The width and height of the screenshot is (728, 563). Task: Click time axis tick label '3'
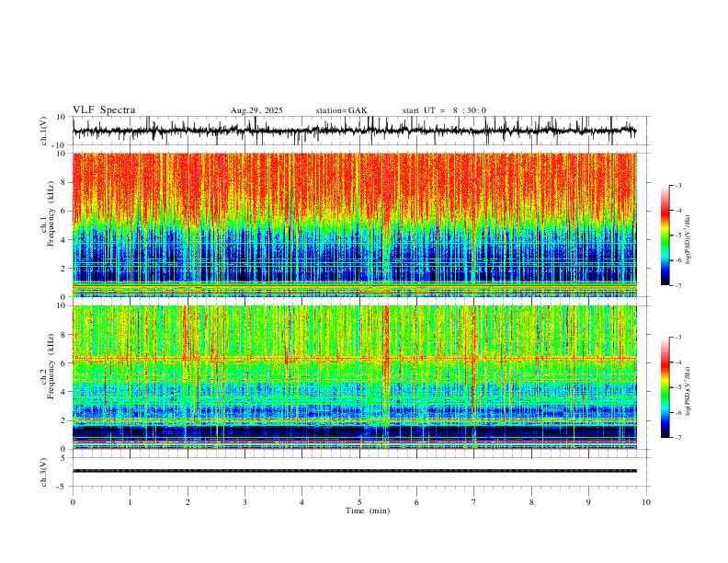pyautogui.click(x=245, y=502)
